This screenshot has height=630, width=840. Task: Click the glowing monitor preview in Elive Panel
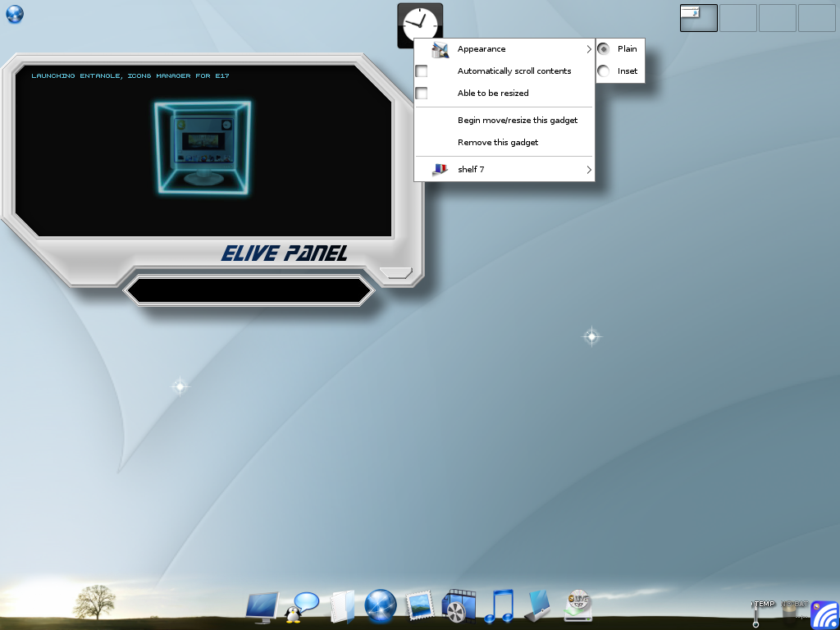[x=203, y=148]
